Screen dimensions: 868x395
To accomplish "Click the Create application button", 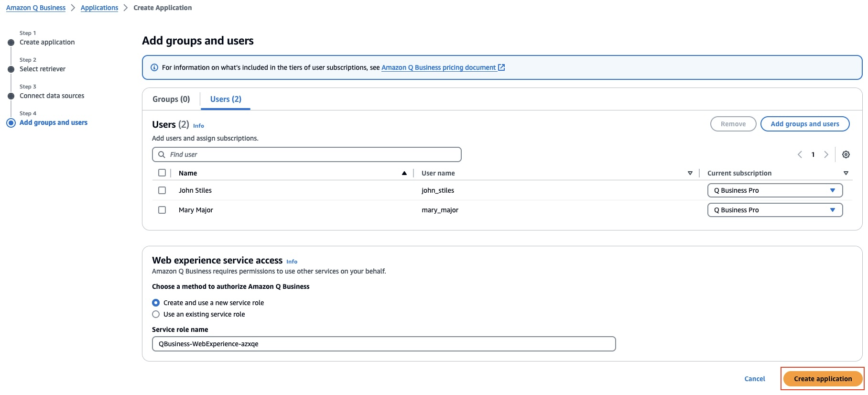I will (x=823, y=379).
